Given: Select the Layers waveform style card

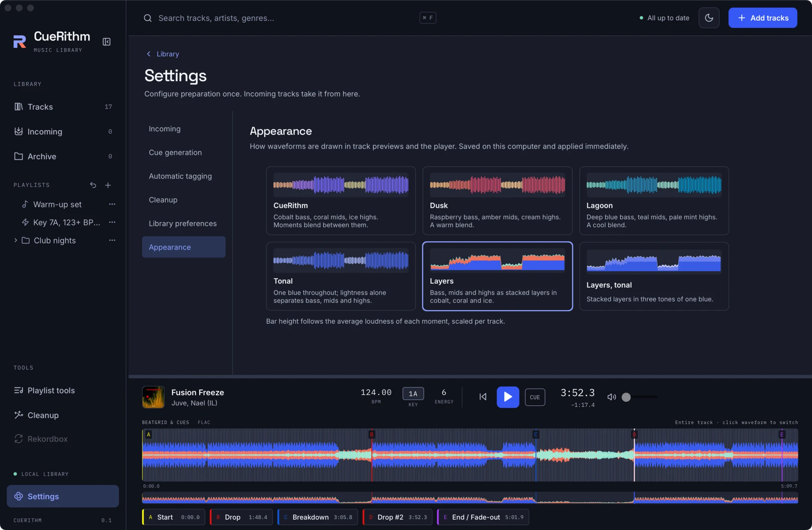Looking at the screenshot, I should coord(497,276).
